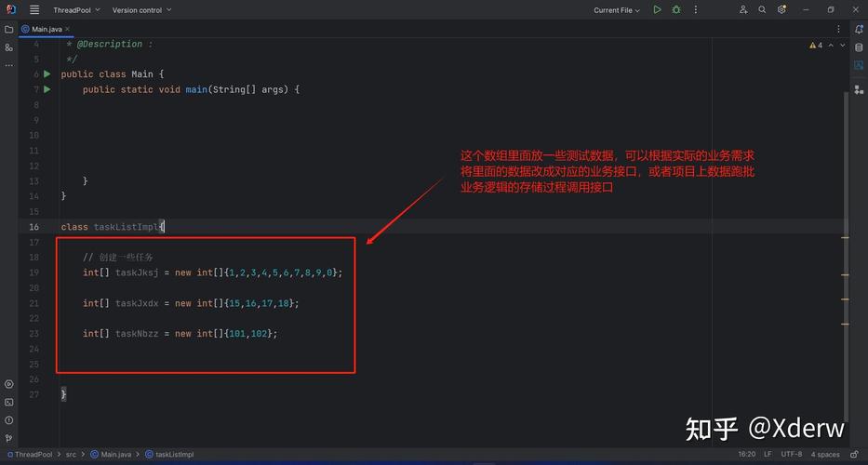Open the main hamburger menu
The image size is (868, 465).
(34, 10)
